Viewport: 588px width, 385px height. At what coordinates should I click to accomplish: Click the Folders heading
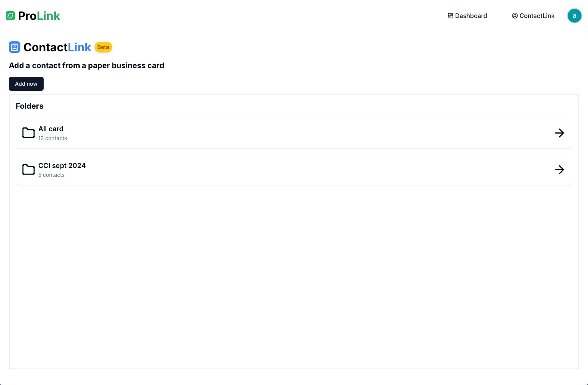29,106
